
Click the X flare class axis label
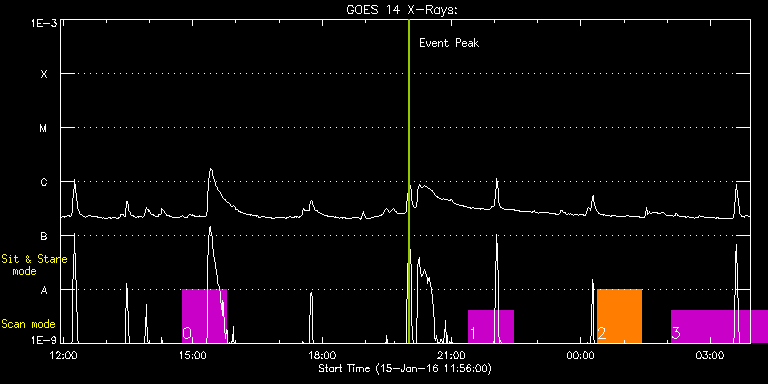(x=44, y=74)
